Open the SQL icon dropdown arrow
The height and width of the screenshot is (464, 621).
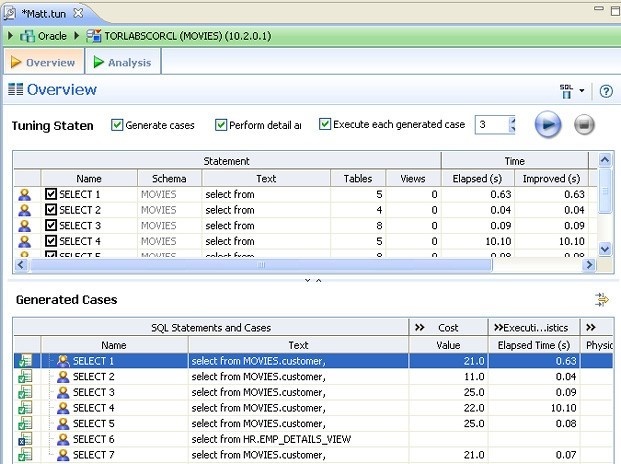coord(581,91)
